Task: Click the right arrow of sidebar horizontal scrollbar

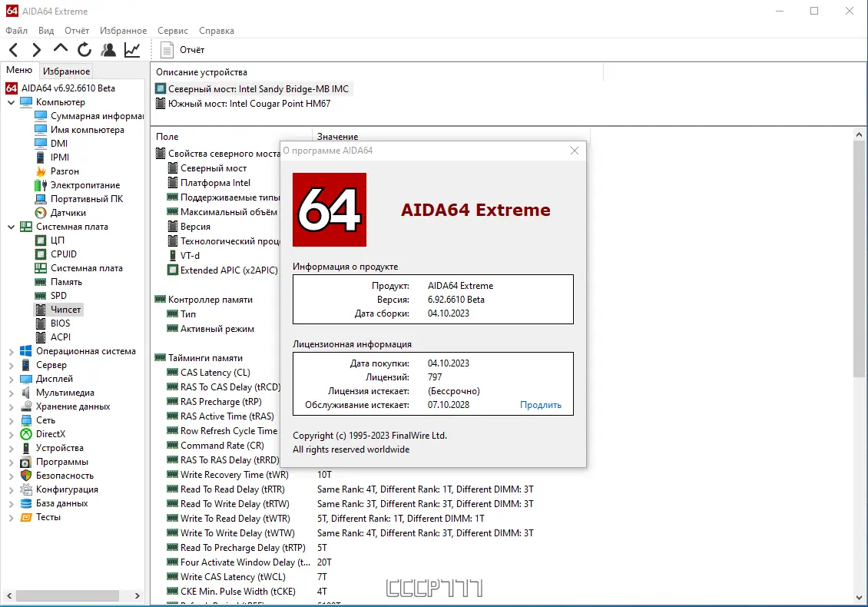Action: tap(137, 596)
